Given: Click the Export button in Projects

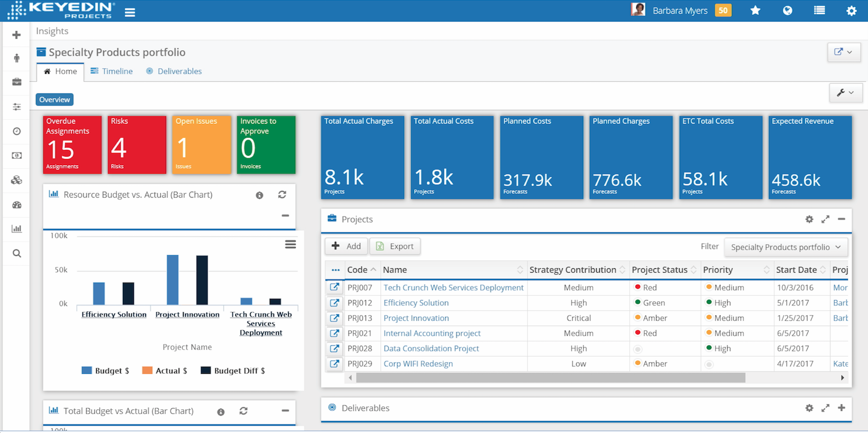Looking at the screenshot, I should pos(395,246).
